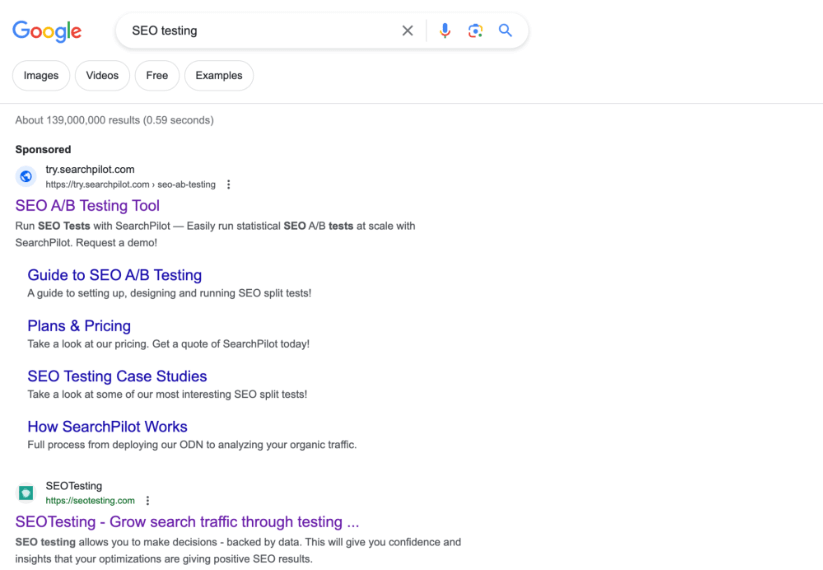Click the SearchPilot globe favicon
Image resolution: width=823 pixels, height=570 pixels.
(26, 177)
